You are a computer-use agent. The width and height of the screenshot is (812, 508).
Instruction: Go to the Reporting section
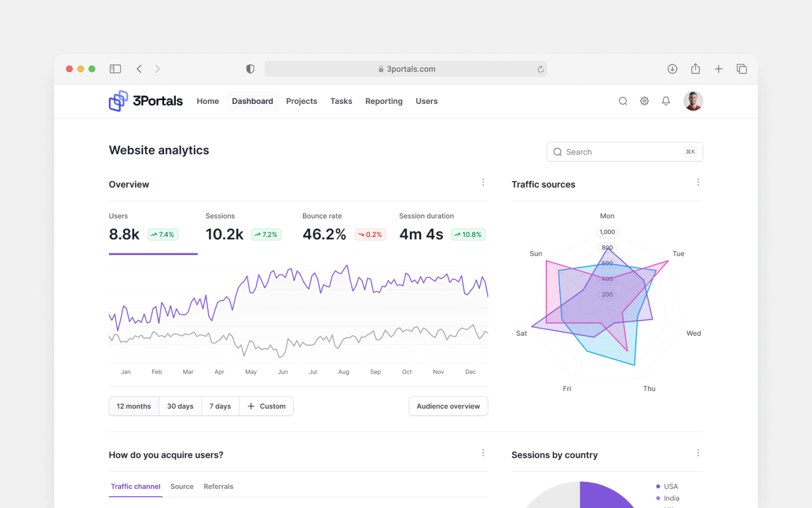[383, 100]
